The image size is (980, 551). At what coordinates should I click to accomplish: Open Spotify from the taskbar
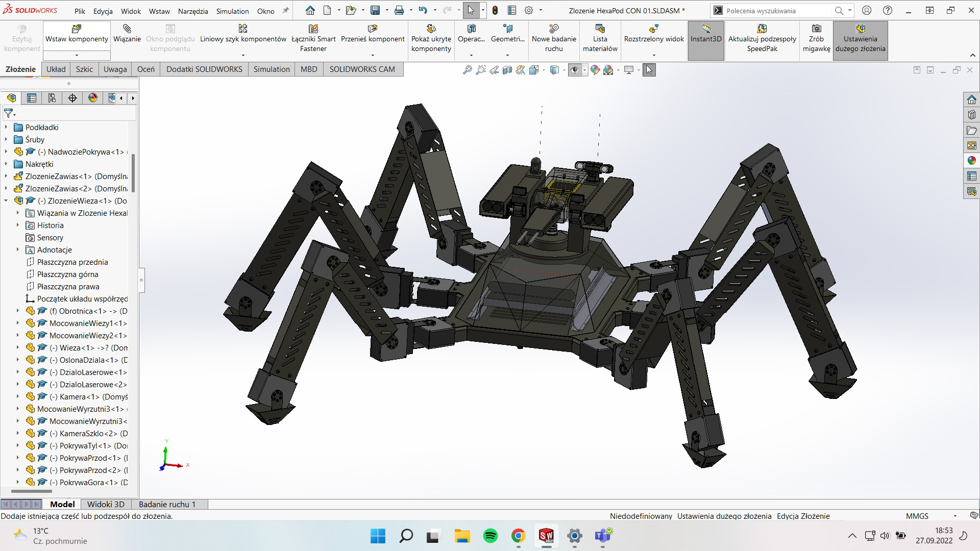tap(491, 536)
